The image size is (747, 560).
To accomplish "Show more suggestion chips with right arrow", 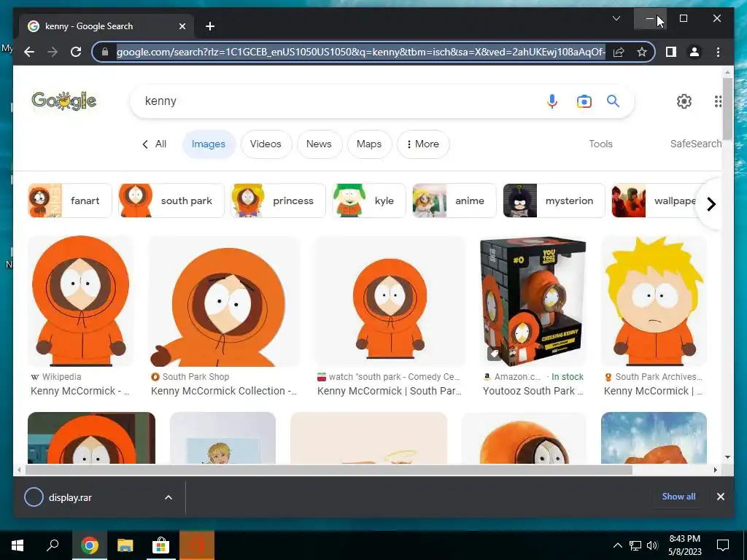I will pos(711,204).
